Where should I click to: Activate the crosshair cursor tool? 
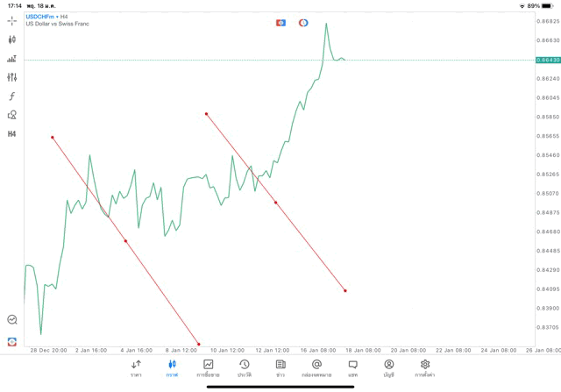tap(11, 20)
